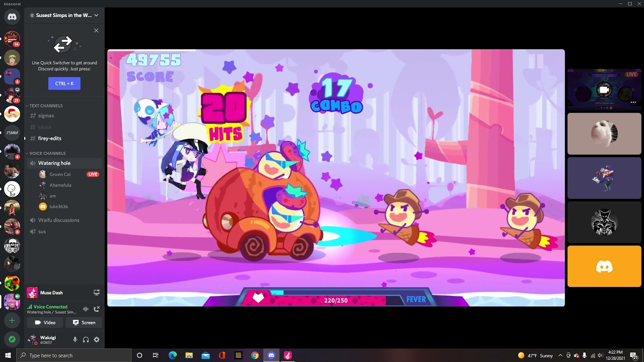The width and height of the screenshot is (644, 362).
Task: Open the J'SMbf server icon
Action: 12,133
